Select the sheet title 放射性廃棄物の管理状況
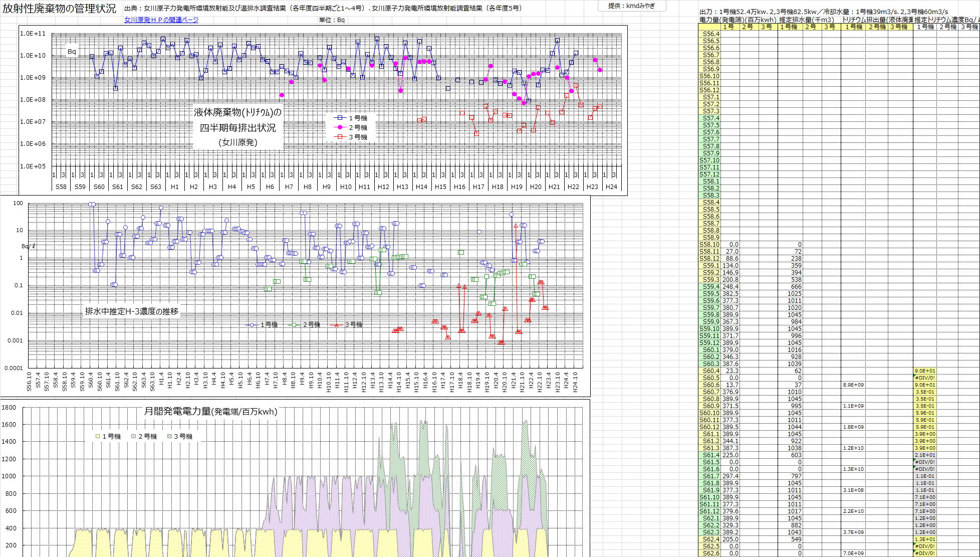The image size is (980, 557). (x=59, y=9)
